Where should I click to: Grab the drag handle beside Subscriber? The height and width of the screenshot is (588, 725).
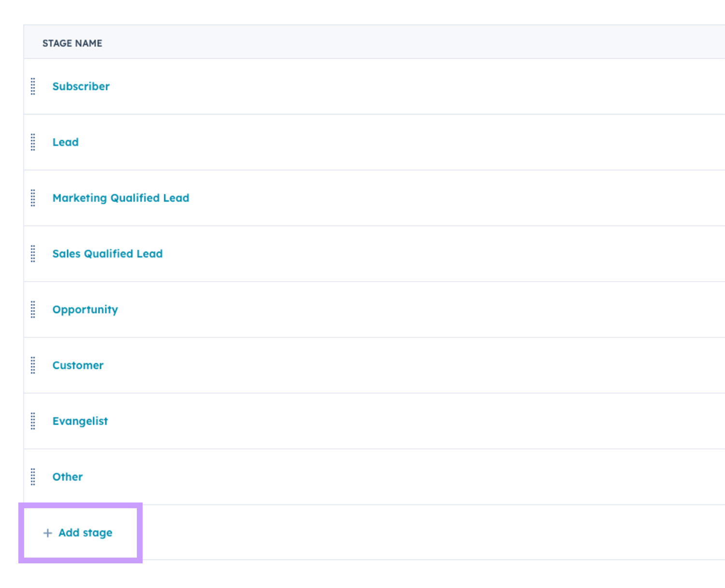click(33, 86)
